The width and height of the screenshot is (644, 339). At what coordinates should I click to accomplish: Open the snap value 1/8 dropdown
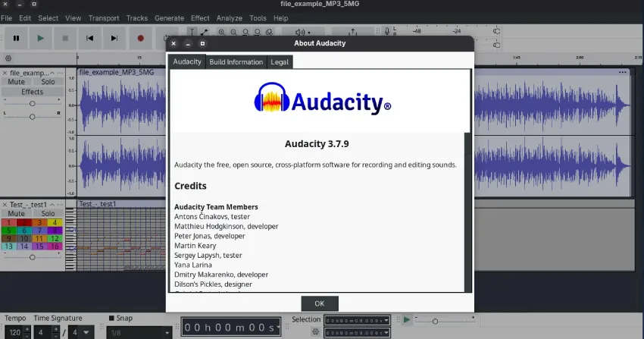coord(139,332)
